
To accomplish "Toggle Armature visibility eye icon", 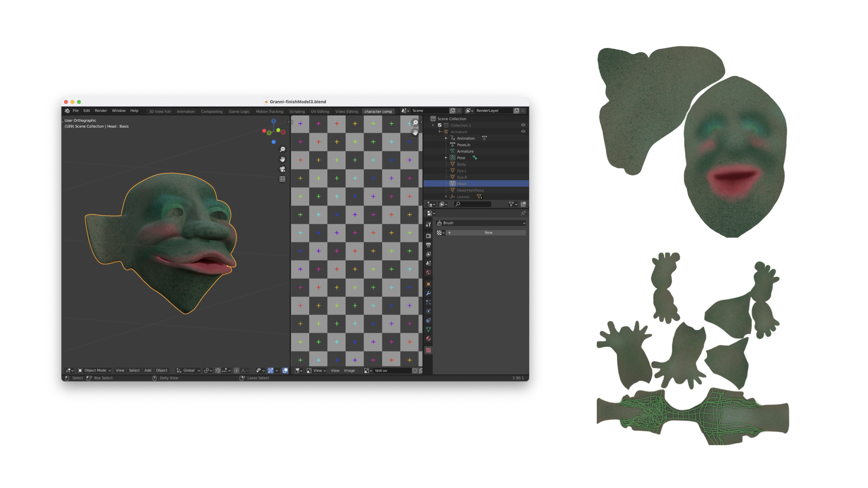I will point(523,131).
